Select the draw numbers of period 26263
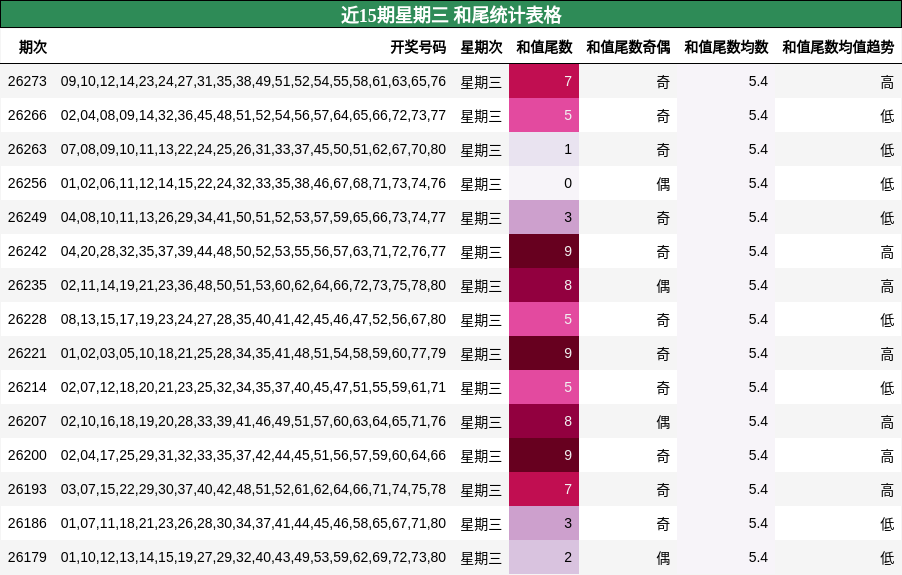 (x=253, y=150)
